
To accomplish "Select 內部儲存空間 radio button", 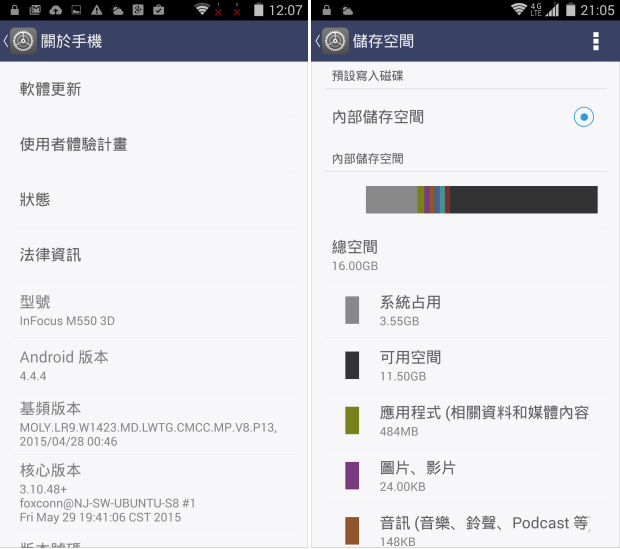I will [583, 117].
